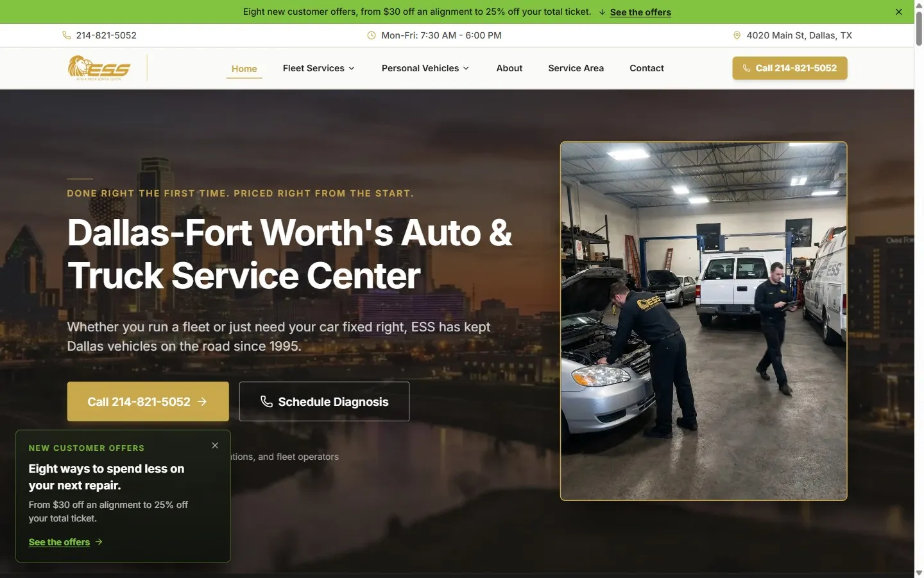This screenshot has width=924, height=578.
Task: Open the Personal Vehicles menu
Action: 425,68
